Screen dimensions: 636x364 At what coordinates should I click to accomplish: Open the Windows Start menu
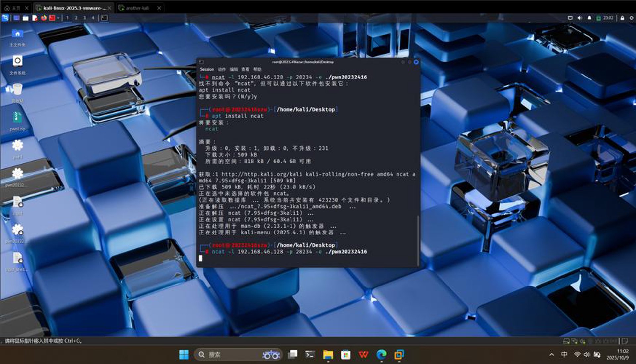tap(184, 355)
